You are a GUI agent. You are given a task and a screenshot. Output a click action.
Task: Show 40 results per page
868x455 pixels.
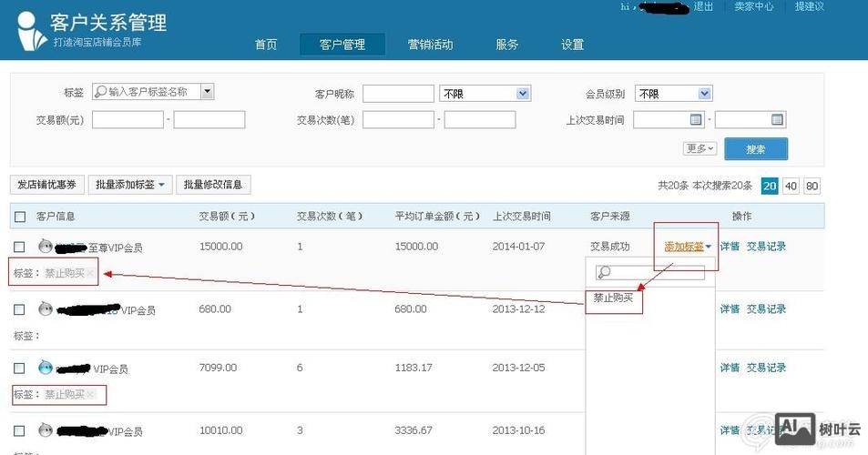791,187
